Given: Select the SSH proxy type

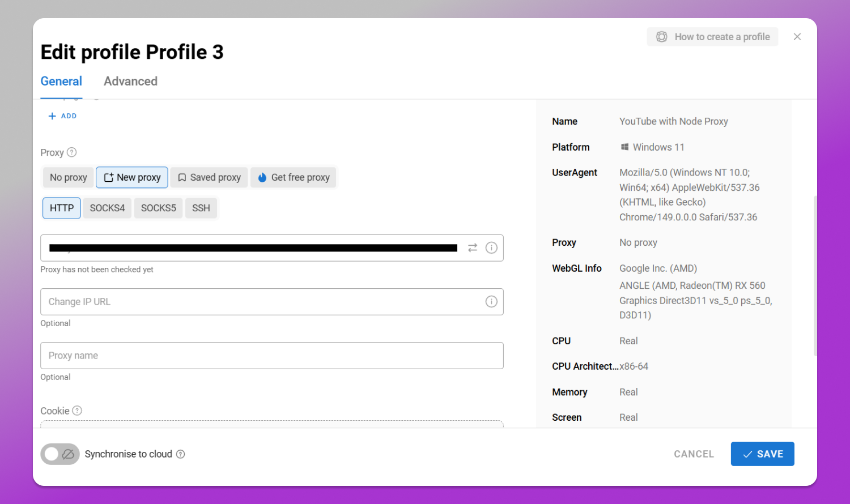Looking at the screenshot, I should click(201, 208).
